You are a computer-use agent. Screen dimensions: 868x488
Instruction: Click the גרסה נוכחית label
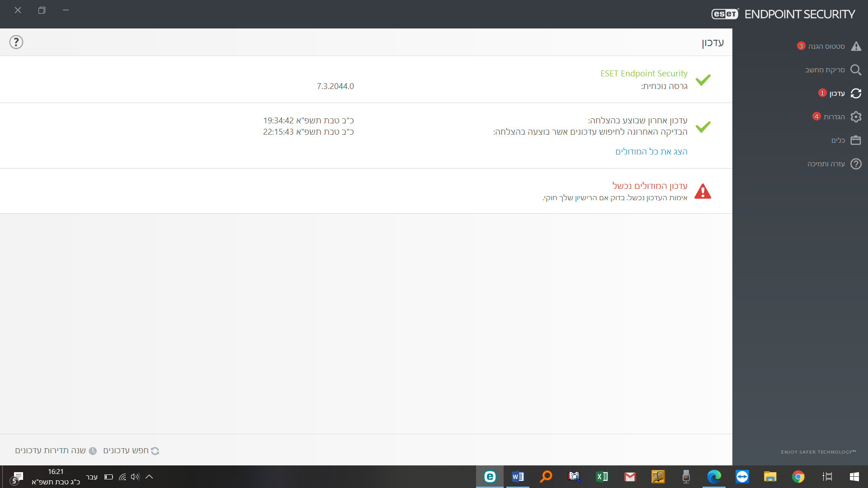point(664,86)
